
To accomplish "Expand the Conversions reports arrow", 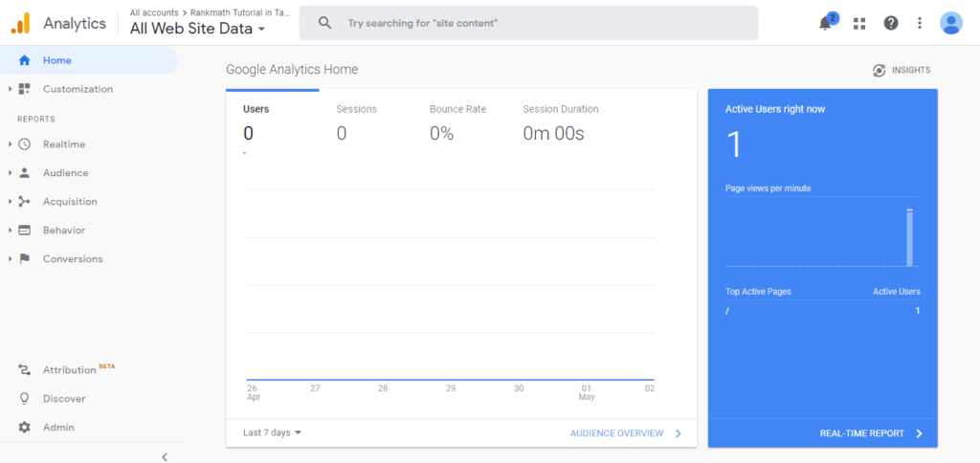I will [11, 258].
